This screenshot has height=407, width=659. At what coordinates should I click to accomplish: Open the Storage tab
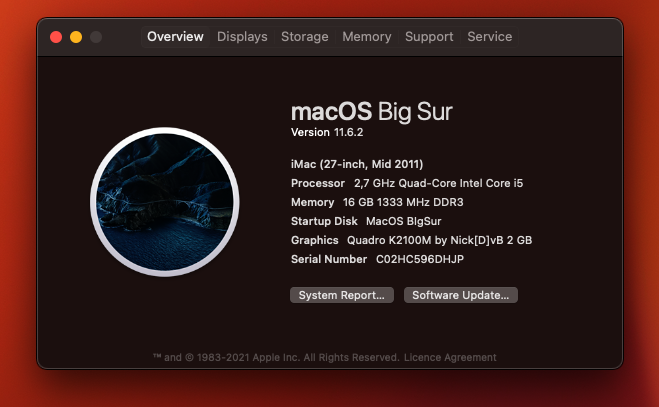tap(305, 37)
